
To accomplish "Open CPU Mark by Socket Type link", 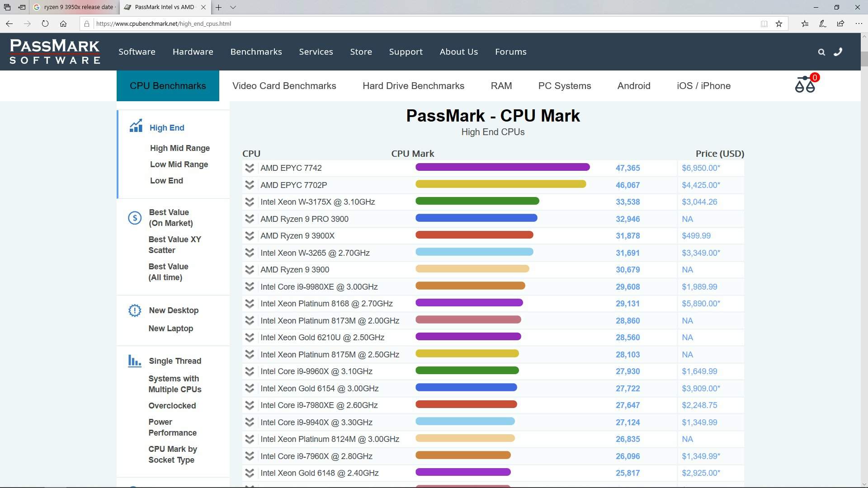I will (x=173, y=455).
